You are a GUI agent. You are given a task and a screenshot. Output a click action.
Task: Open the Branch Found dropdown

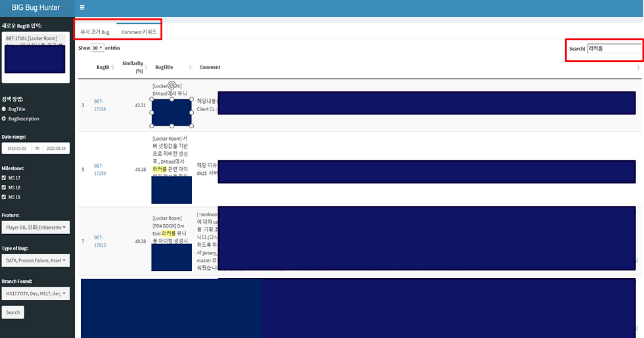click(35, 293)
